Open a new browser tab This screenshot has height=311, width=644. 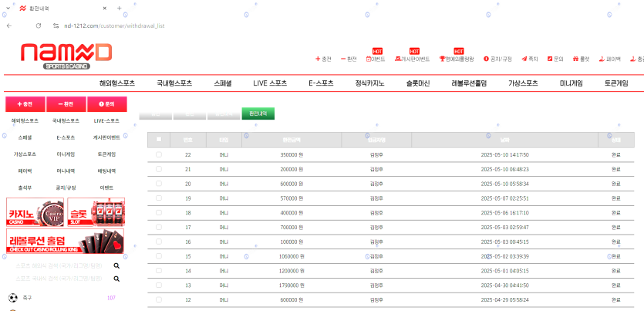(119, 8)
